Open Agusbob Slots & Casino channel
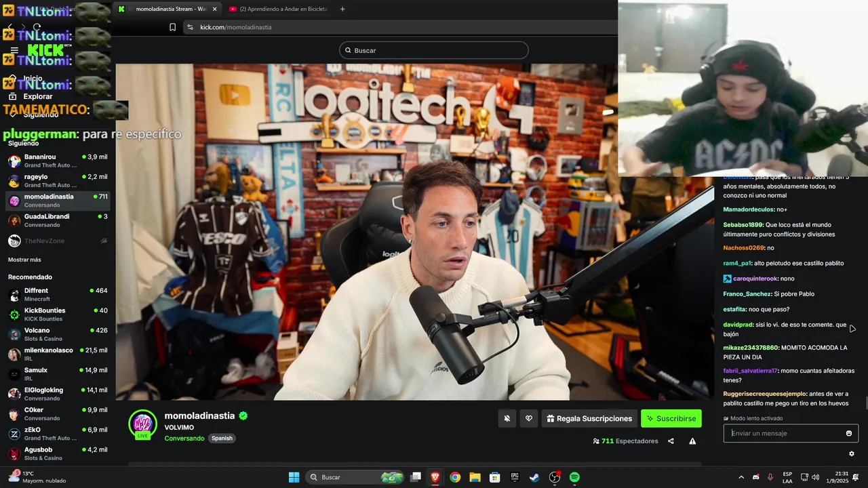Image resolution: width=868 pixels, height=488 pixels. [x=58, y=453]
